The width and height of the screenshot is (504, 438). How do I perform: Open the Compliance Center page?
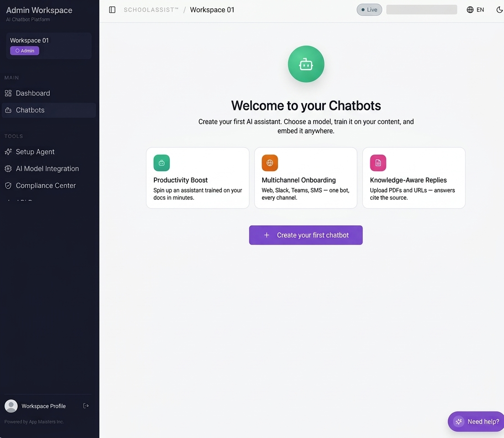pyautogui.click(x=49, y=185)
